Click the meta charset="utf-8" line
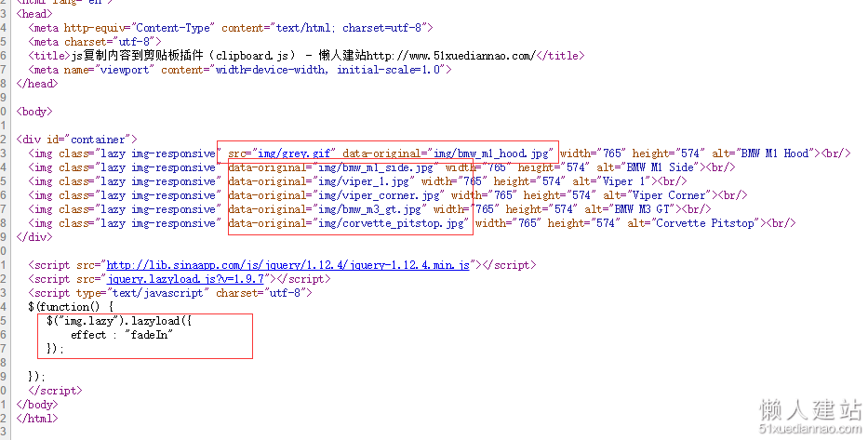Image resolution: width=868 pixels, height=440 pixels. point(95,42)
